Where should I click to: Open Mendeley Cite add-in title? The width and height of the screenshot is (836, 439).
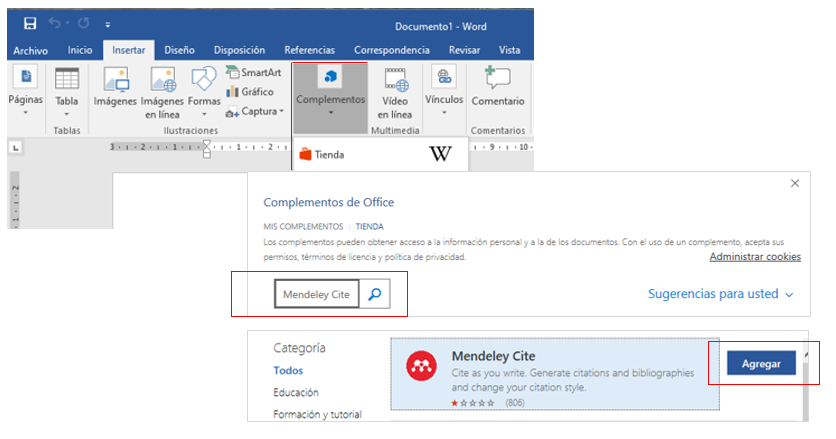(493, 356)
